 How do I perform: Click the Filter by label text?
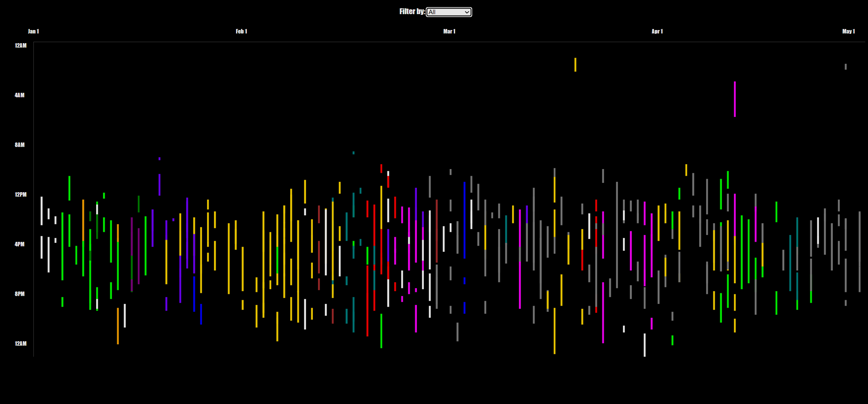[x=412, y=12]
